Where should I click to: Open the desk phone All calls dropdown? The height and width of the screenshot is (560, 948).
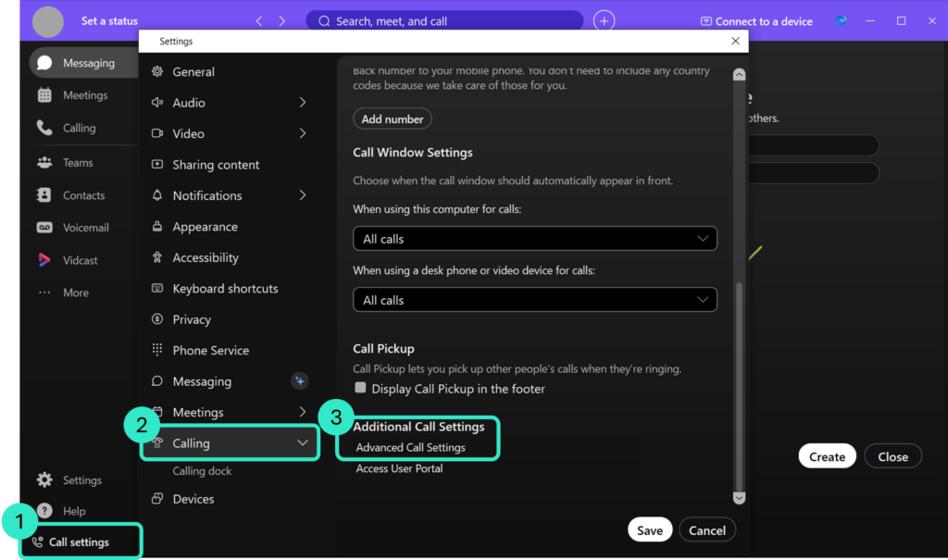tap(535, 300)
